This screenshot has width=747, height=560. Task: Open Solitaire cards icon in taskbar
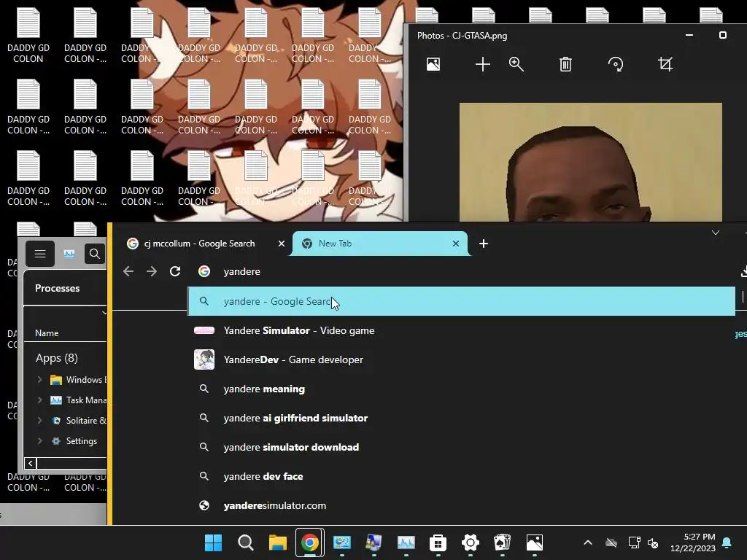(x=502, y=542)
